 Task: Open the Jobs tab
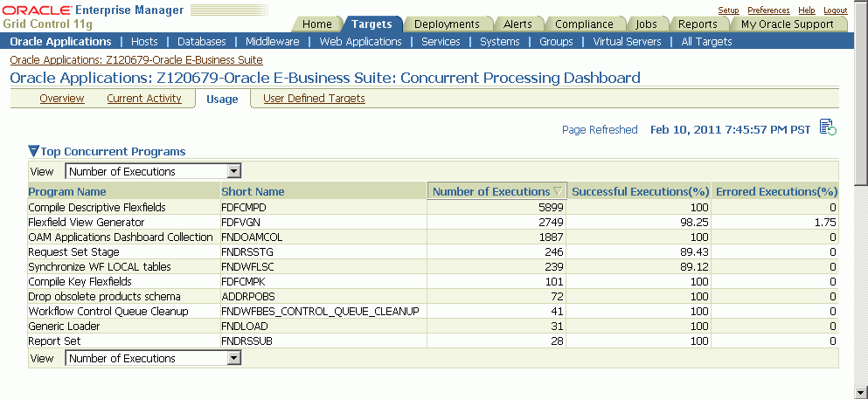click(646, 24)
